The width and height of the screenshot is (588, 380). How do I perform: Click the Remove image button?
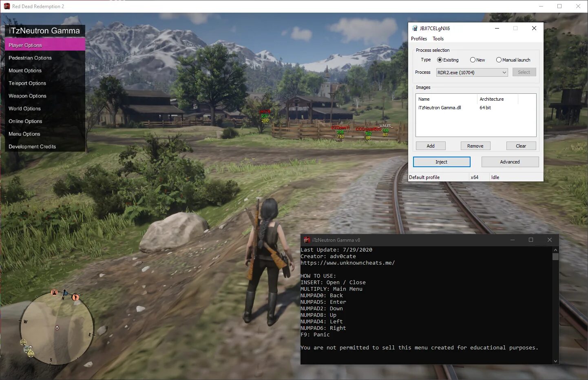475,146
